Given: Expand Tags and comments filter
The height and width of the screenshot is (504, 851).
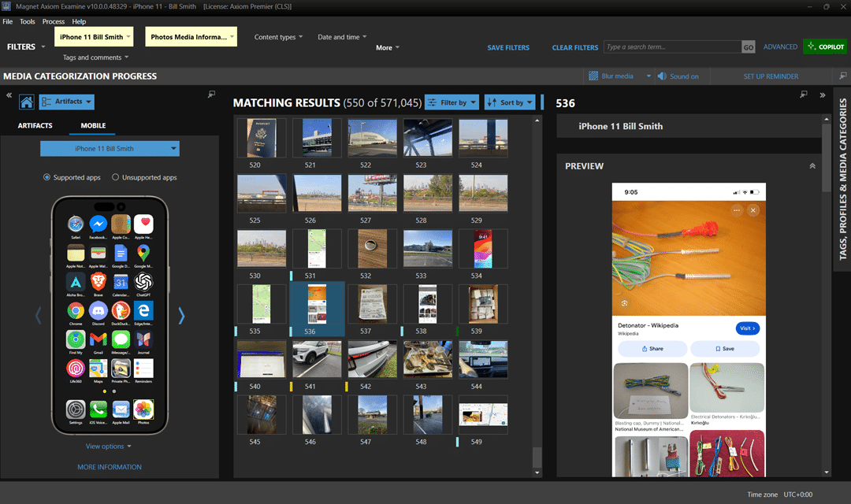Looking at the screenshot, I should [95, 57].
